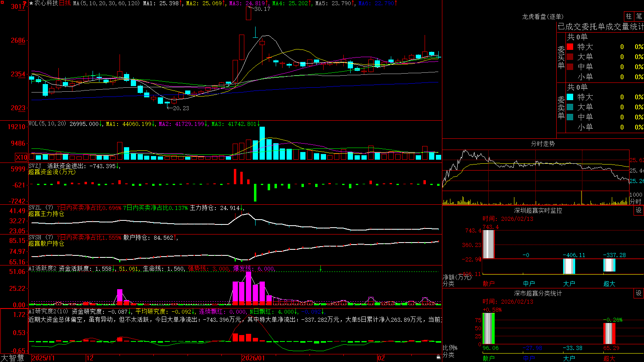The image size is (644, 362).
Task: Click the 12 month timeline marker
Action: tap(90, 358)
